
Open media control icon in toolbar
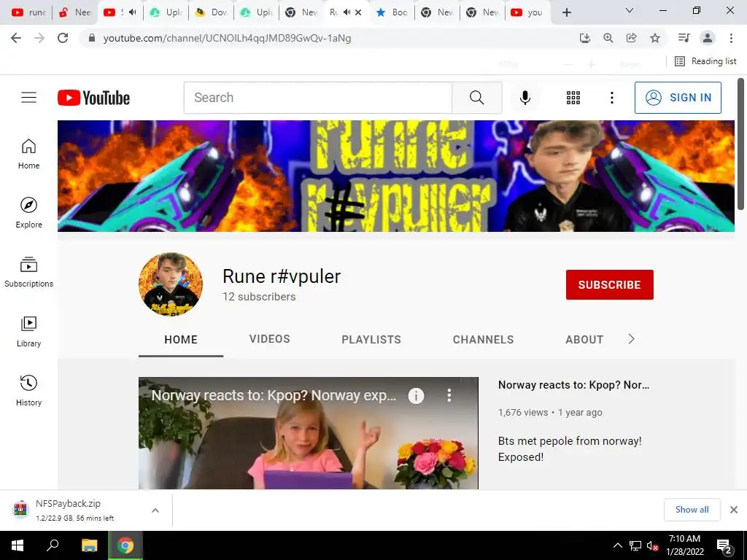tap(684, 38)
